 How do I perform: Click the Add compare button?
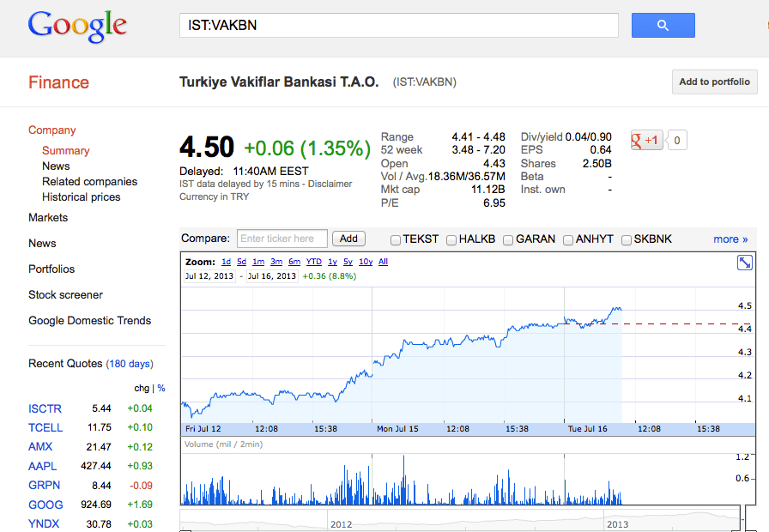348,239
